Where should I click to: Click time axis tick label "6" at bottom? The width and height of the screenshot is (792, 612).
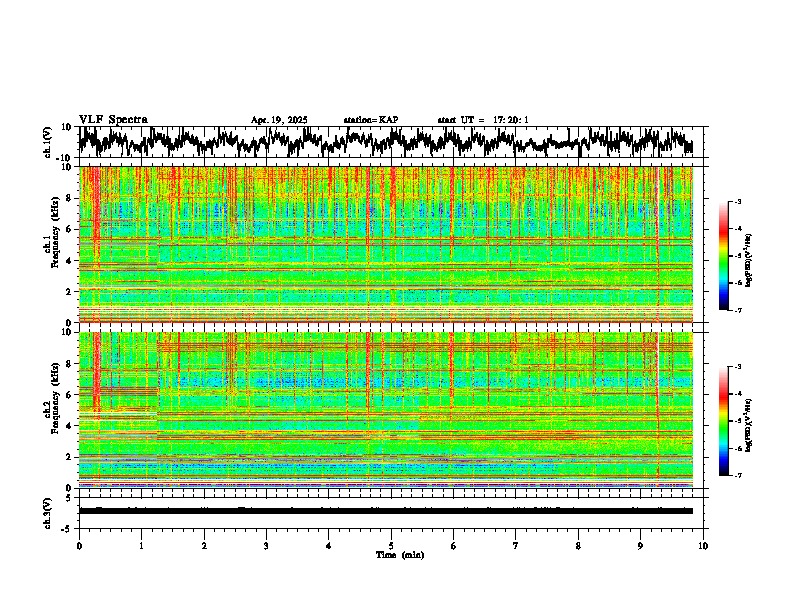tap(454, 546)
